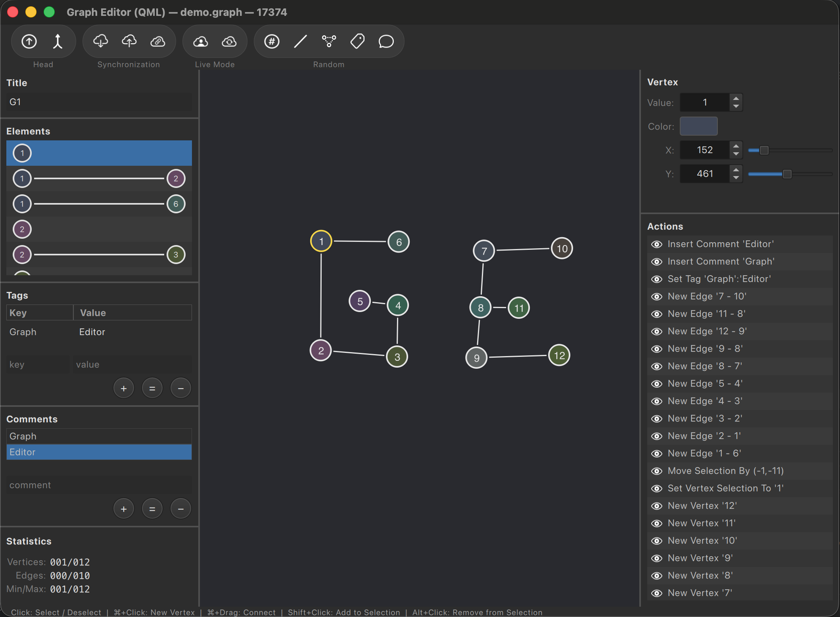Click the merge branch icon in Head
The width and height of the screenshot is (840, 617).
[x=58, y=41]
